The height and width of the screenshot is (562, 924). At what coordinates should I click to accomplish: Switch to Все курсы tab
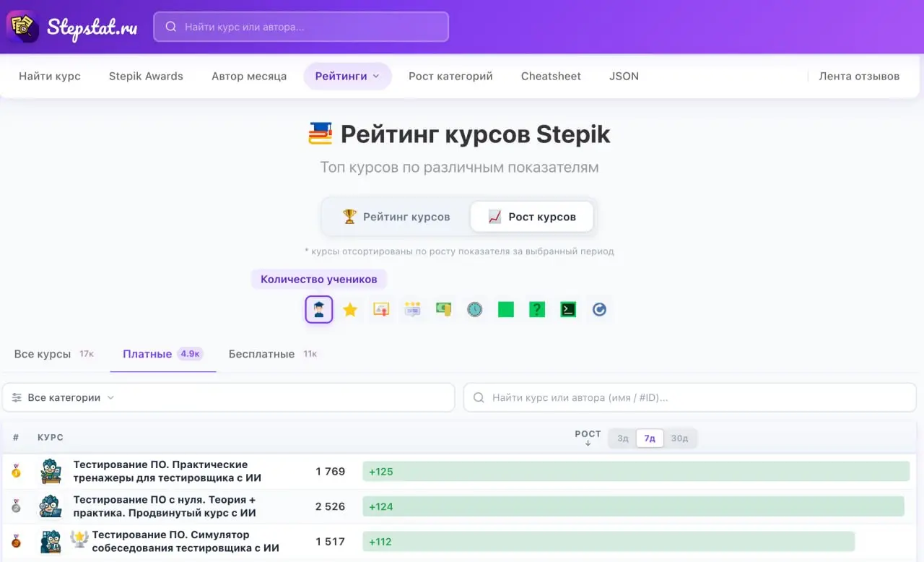click(54, 354)
